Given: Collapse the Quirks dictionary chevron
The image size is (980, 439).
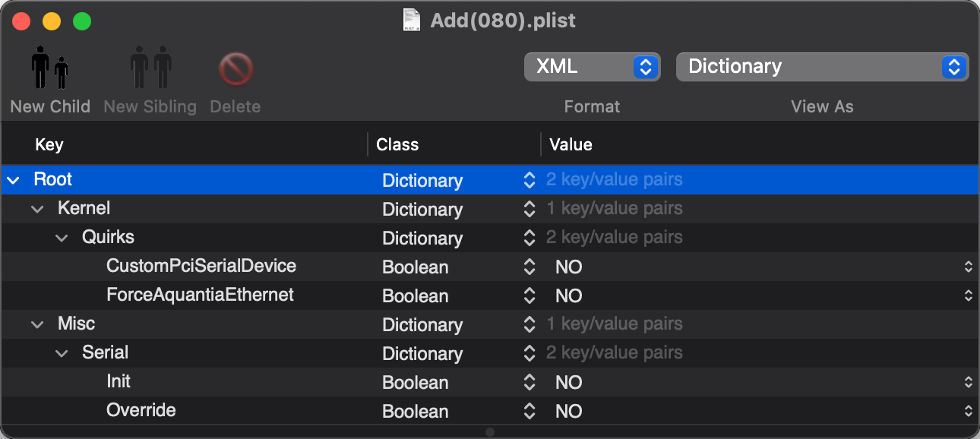Looking at the screenshot, I should tap(62, 238).
